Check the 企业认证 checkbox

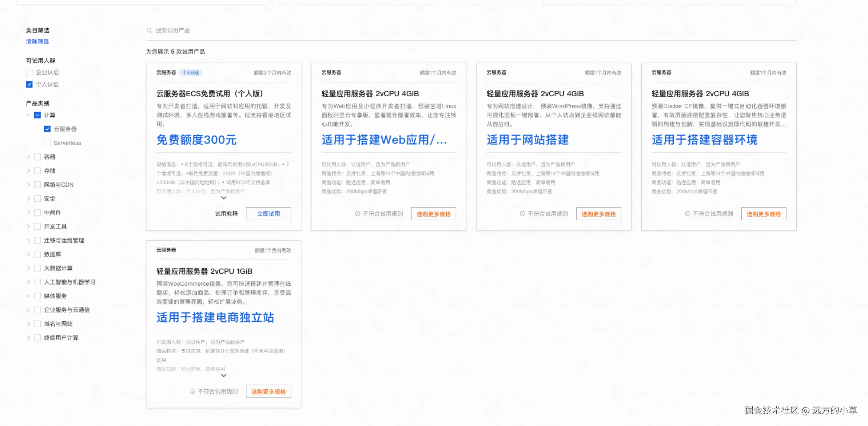pyautogui.click(x=29, y=72)
